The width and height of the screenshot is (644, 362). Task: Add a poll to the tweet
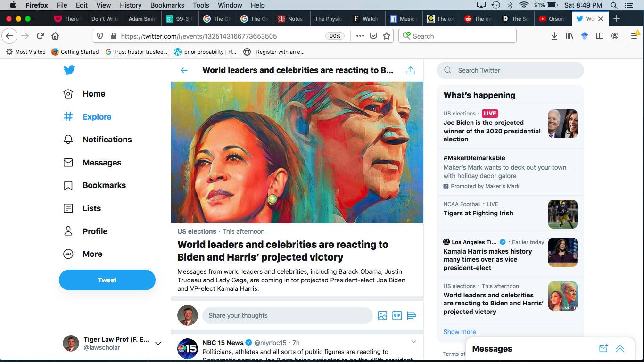point(411,315)
